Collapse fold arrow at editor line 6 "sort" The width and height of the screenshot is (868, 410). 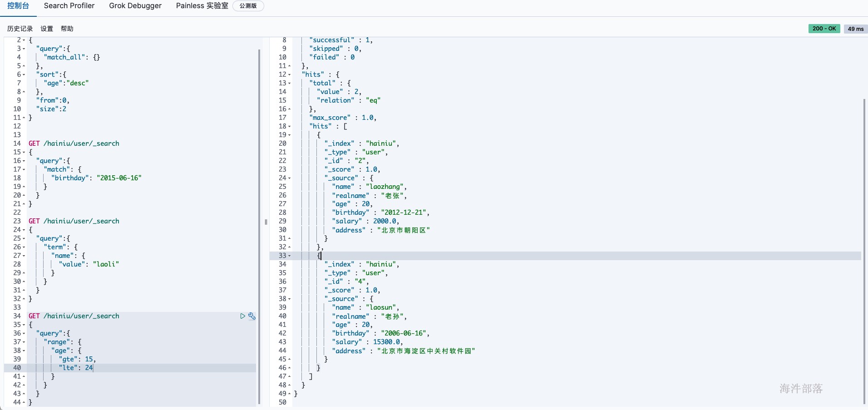coord(24,74)
